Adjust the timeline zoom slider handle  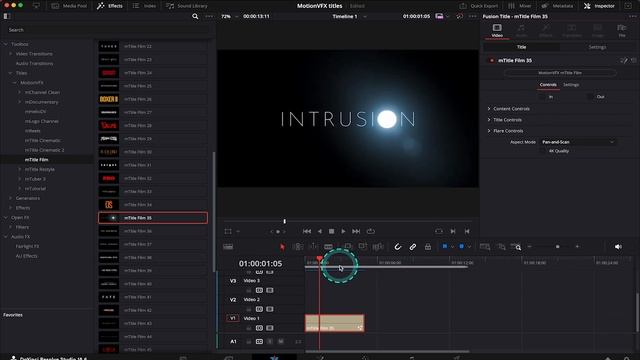point(558,247)
